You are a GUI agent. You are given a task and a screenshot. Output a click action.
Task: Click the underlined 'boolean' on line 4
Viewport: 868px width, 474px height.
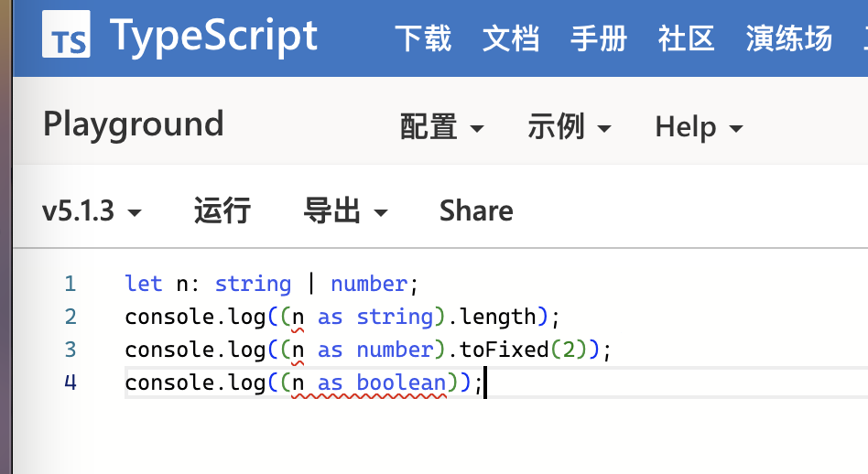click(401, 382)
